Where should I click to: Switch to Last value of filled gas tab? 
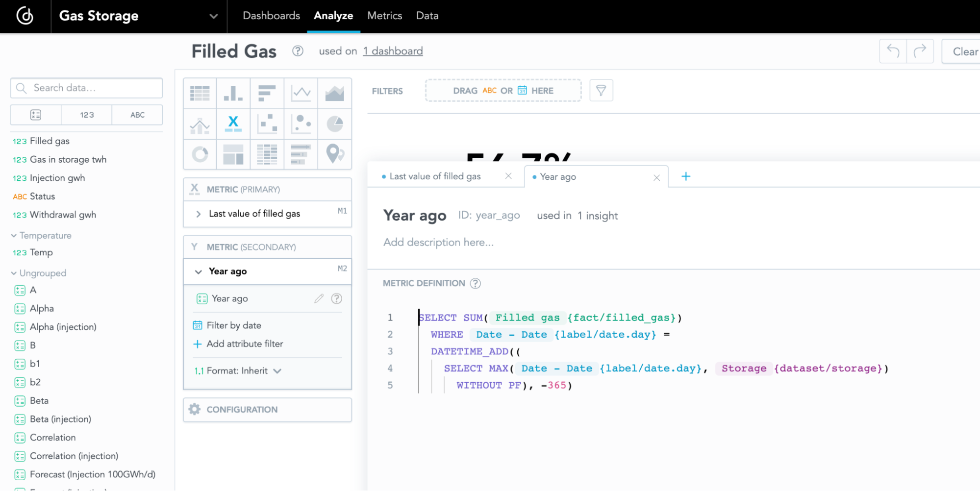[x=435, y=176]
